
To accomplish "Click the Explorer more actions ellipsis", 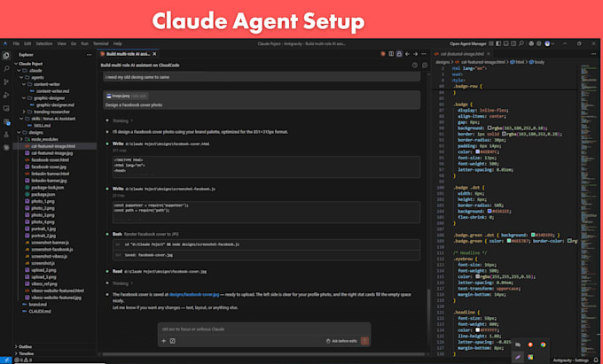I will click(90, 55).
